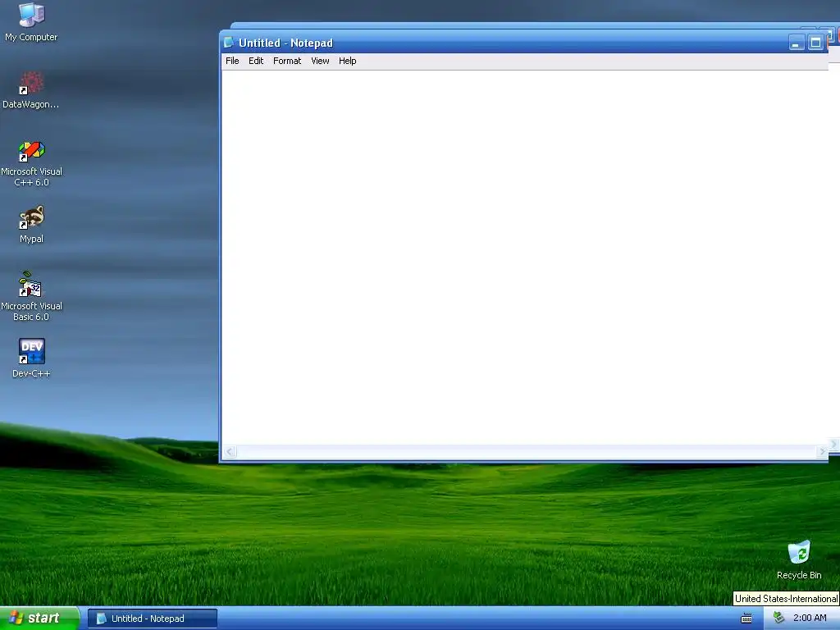Click Untitled - Notepad taskbar button
840x630 pixels.
[152, 619]
